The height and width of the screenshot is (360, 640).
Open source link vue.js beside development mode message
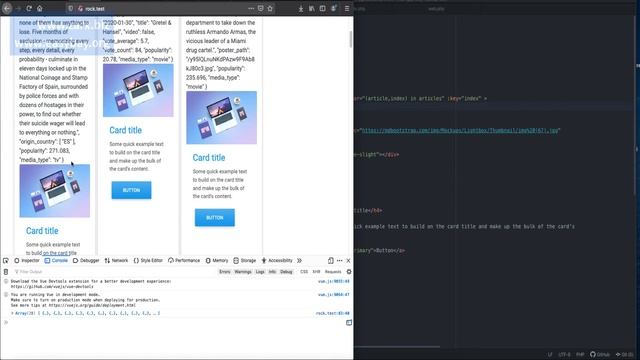pyautogui.click(x=333, y=294)
